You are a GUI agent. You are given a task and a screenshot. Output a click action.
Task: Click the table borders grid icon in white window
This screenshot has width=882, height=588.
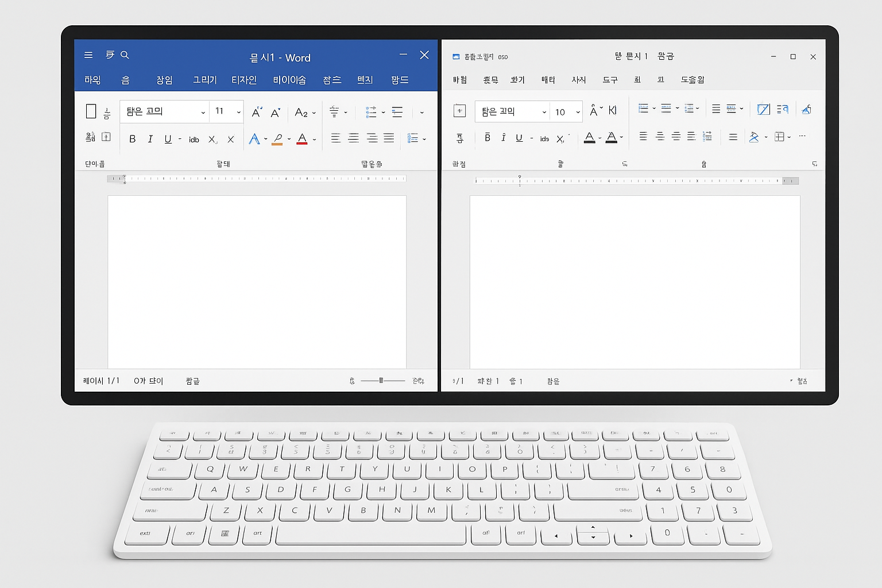(x=779, y=137)
